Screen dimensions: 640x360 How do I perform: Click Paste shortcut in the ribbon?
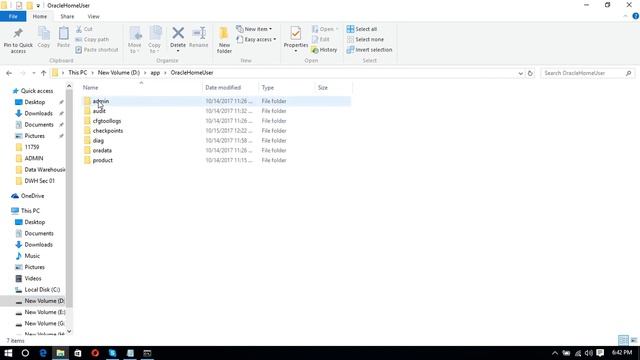pos(97,50)
